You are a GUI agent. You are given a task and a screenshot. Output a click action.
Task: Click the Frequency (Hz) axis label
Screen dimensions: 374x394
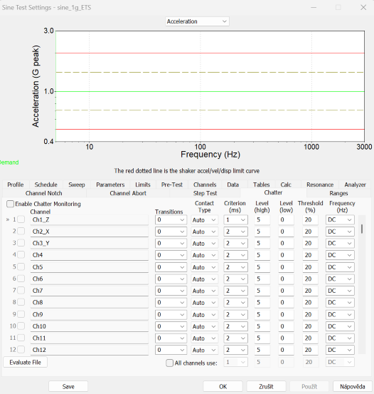click(210, 155)
